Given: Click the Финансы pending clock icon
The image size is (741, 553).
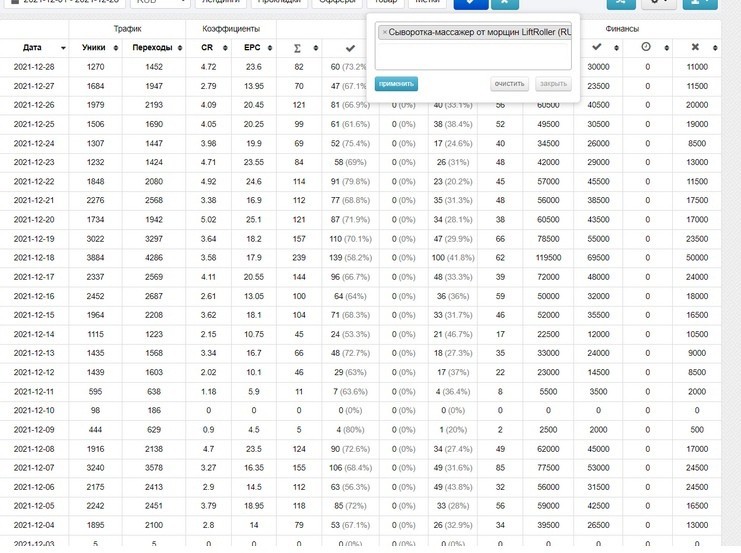Looking at the screenshot, I should (646, 47).
